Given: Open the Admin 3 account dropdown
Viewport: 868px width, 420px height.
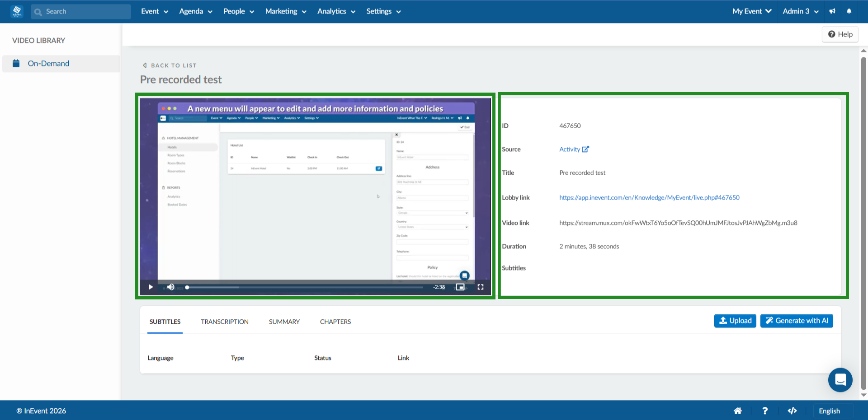Looking at the screenshot, I should tap(799, 11).
